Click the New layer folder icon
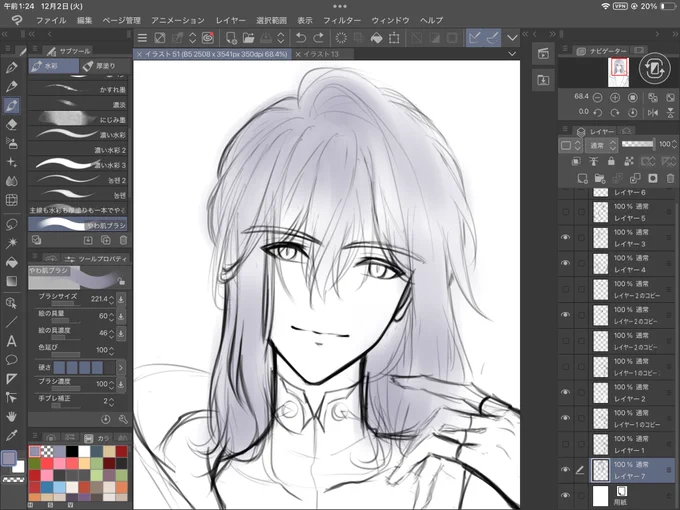 pyautogui.click(x=600, y=178)
